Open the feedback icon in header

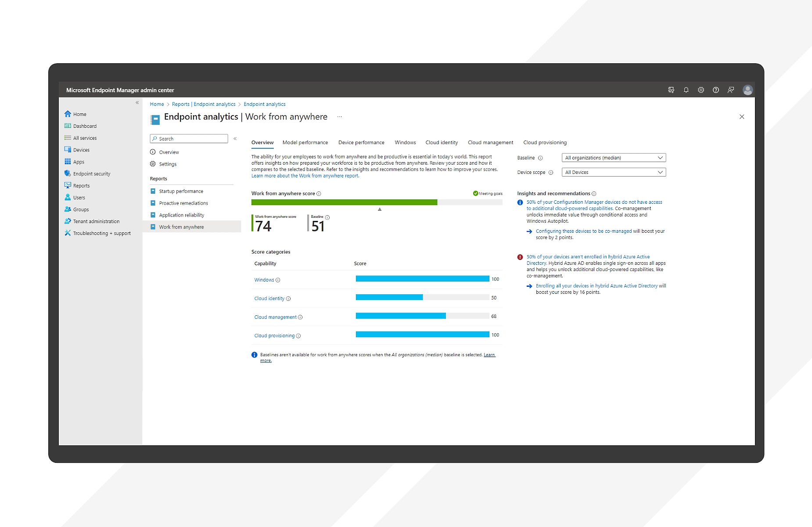(x=731, y=90)
